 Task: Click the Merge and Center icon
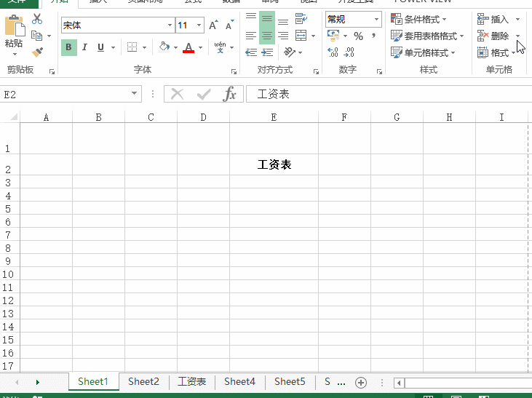[301, 35]
